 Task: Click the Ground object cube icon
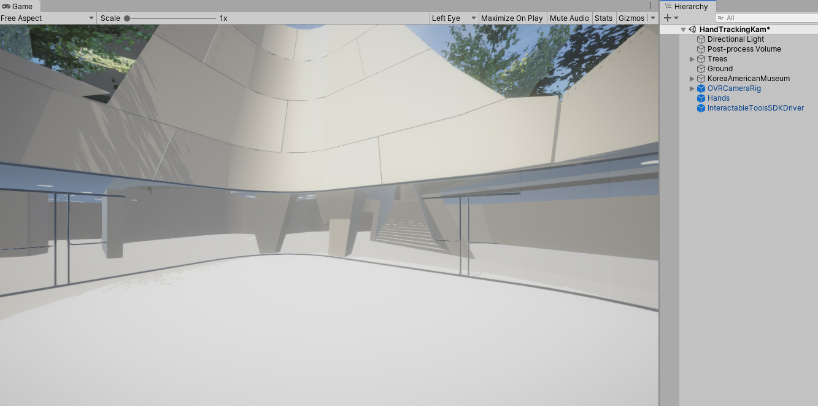pos(700,69)
